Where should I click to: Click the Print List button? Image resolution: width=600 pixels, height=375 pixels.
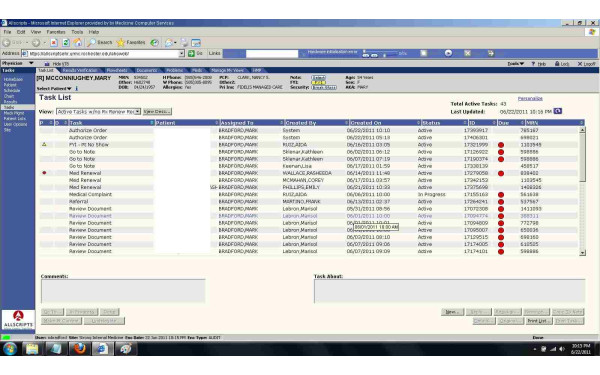[x=538, y=321]
